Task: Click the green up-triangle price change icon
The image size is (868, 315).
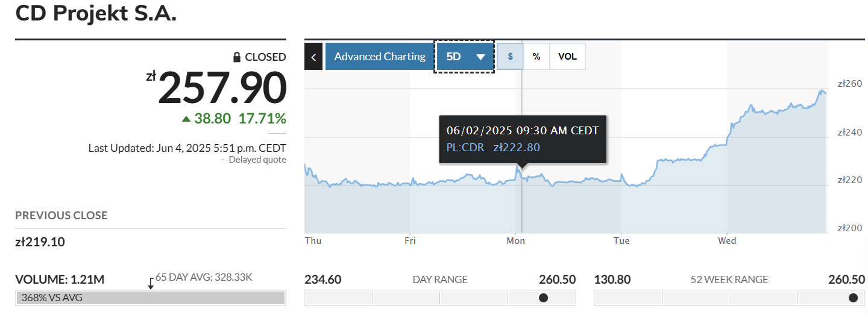Action: [186, 119]
